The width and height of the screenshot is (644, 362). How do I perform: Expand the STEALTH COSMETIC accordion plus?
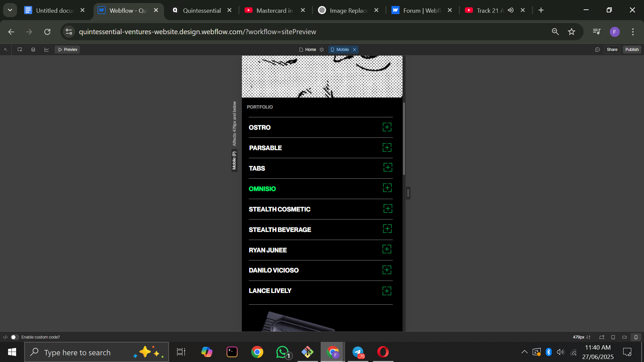click(388, 209)
